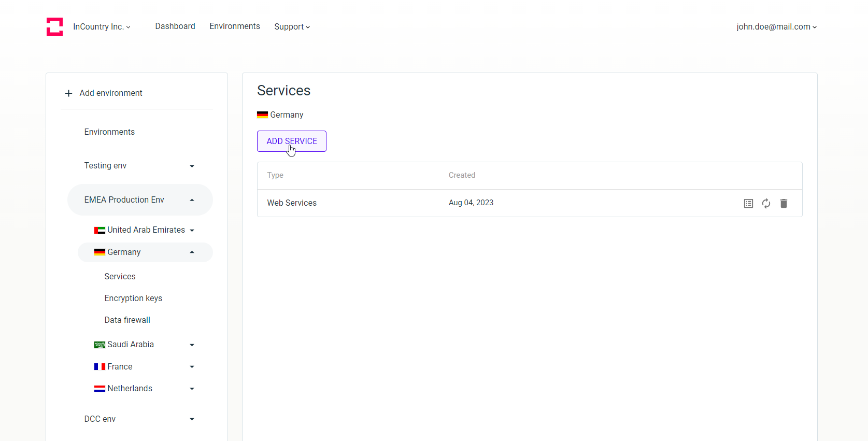Viewport: 868px width, 441px height.
Task: Open the john.doe@mail.com account menu
Action: (776, 27)
